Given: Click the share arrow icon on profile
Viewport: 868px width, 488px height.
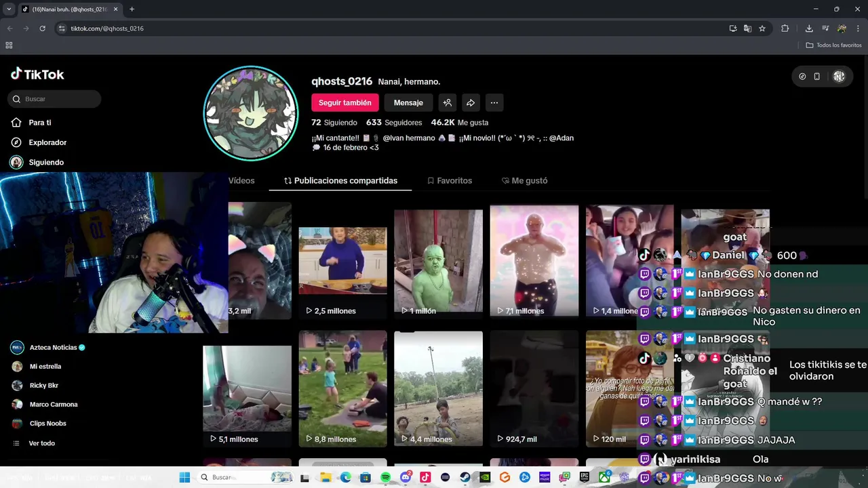Looking at the screenshot, I should (471, 102).
